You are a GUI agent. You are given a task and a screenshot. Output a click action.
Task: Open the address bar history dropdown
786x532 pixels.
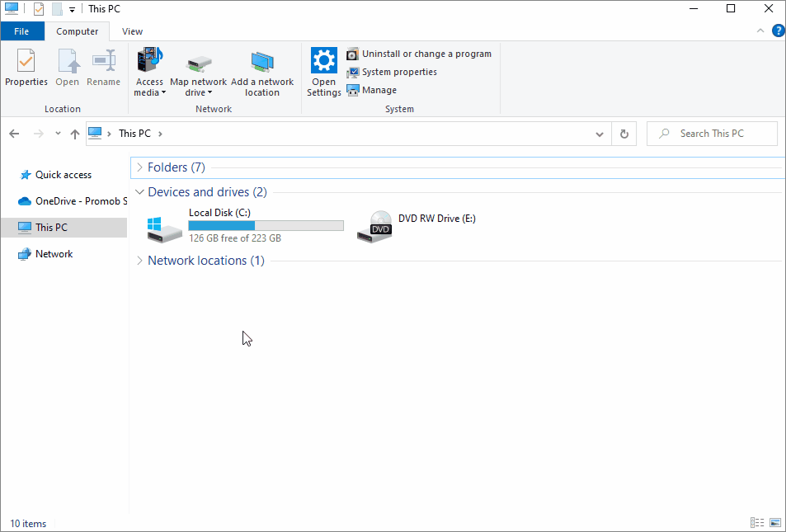[x=600, y=134]
